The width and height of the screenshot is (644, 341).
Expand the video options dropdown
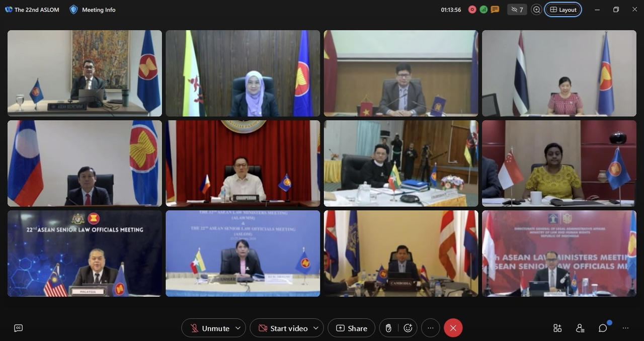coord(316,328)
